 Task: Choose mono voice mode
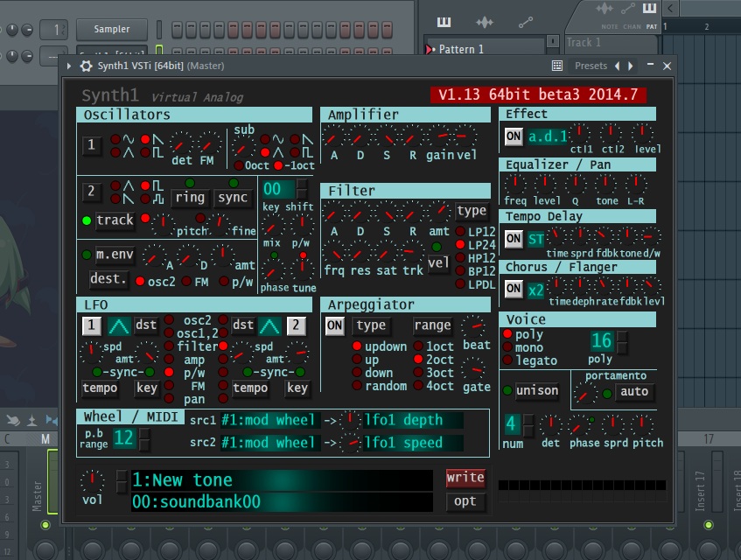pos(507,346)
